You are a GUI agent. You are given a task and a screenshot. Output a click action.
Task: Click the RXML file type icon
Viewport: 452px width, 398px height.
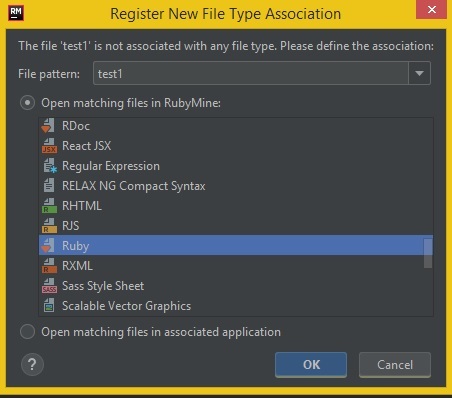49,266
